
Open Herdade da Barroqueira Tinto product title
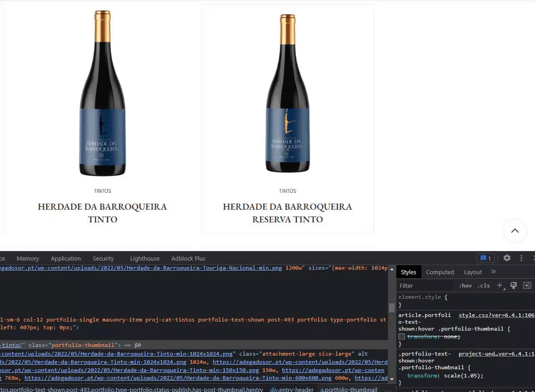coord(102,213)
